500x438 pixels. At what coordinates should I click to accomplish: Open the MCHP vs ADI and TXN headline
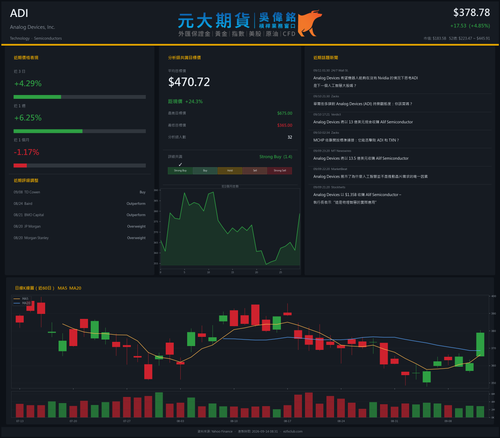(x=356, y=140)
